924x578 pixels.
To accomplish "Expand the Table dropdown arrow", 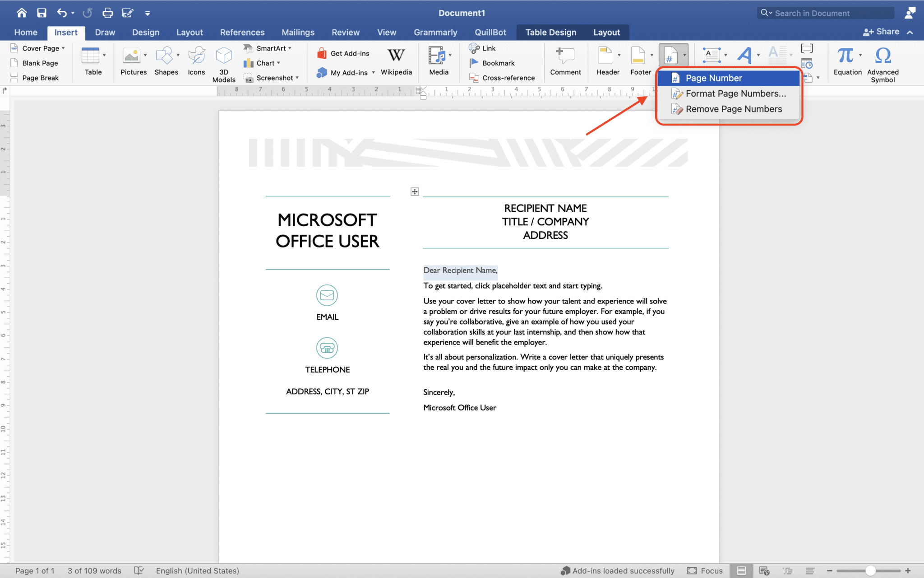I will tap(104, 55).
